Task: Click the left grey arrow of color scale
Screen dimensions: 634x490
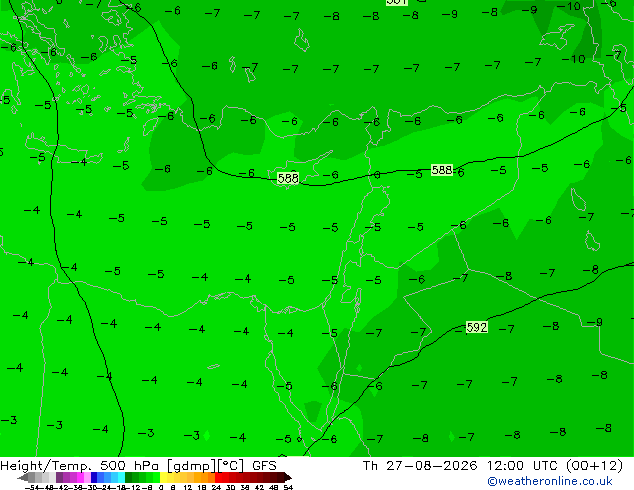Action: point(23,477)
